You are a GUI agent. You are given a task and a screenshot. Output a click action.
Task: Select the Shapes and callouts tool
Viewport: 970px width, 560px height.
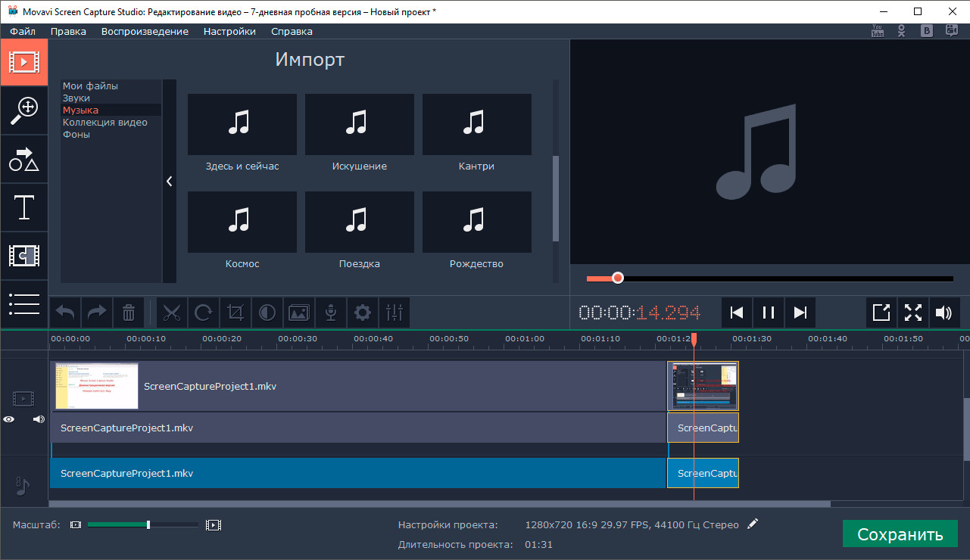click(23, 159)
